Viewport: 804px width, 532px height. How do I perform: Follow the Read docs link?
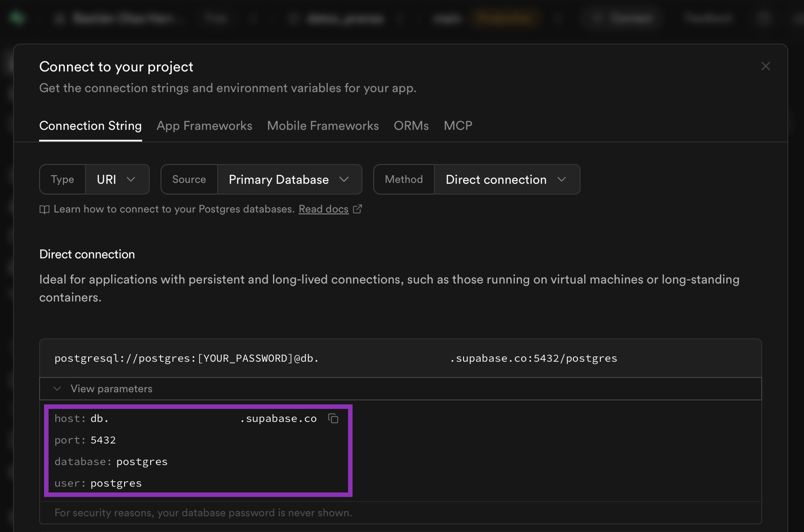tap(323, 209)
